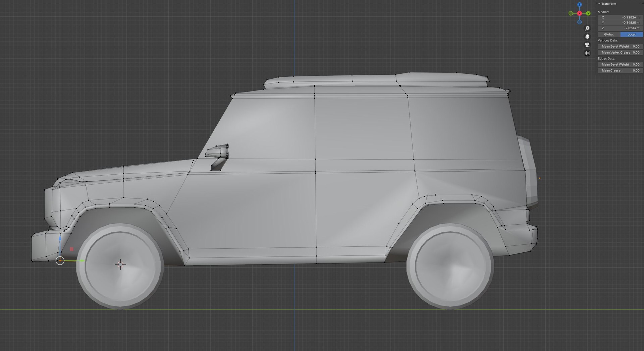This screenshot has width=644, height=351.
Task: Click the negative Y axis gizmo ball
Action: [571, 13]
